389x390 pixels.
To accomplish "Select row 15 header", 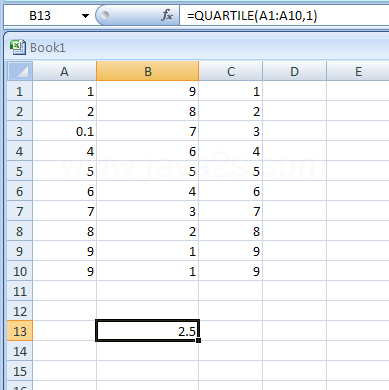I will click(x=20, y=371).
